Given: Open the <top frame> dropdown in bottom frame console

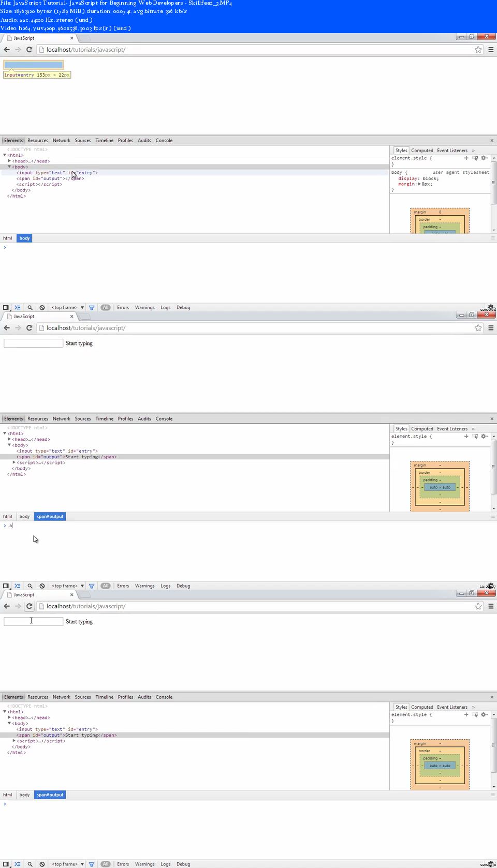Looking at the screenshot, I should [67, 864].
